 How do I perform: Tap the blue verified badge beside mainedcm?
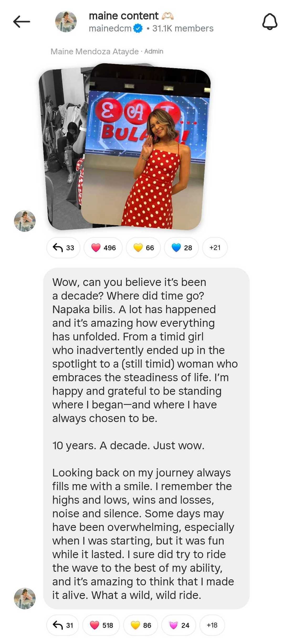point(138,28)
